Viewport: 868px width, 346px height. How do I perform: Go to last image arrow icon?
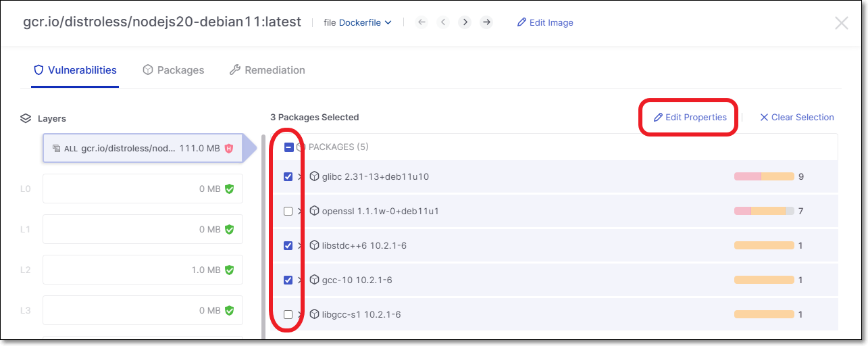point(486,22)
